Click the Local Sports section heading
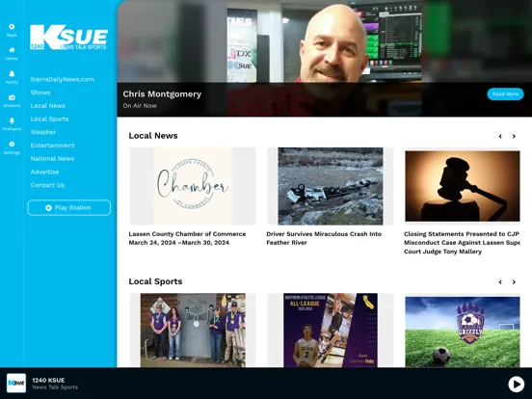This screenshot has height=399, width=532. 155,281
